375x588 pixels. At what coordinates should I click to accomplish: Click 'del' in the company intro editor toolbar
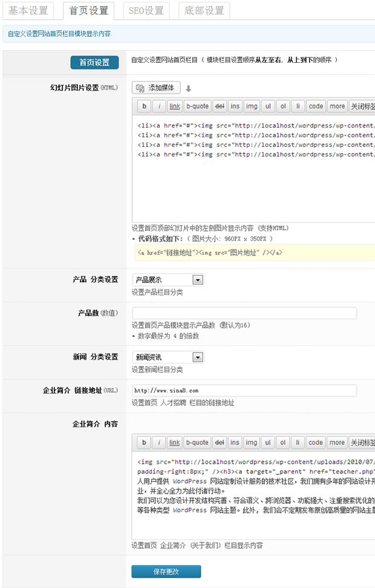point(220,442)
